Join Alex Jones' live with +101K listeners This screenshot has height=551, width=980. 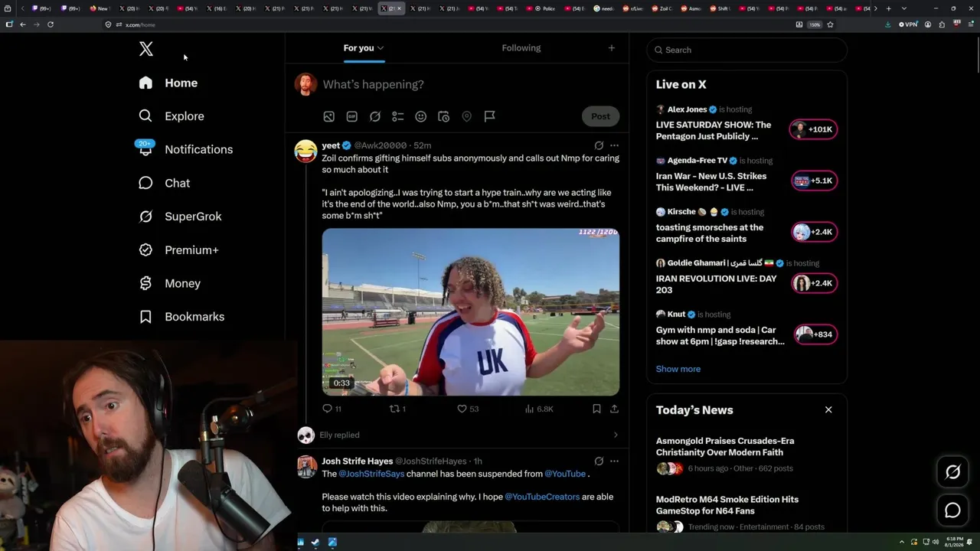pos(813,129)
